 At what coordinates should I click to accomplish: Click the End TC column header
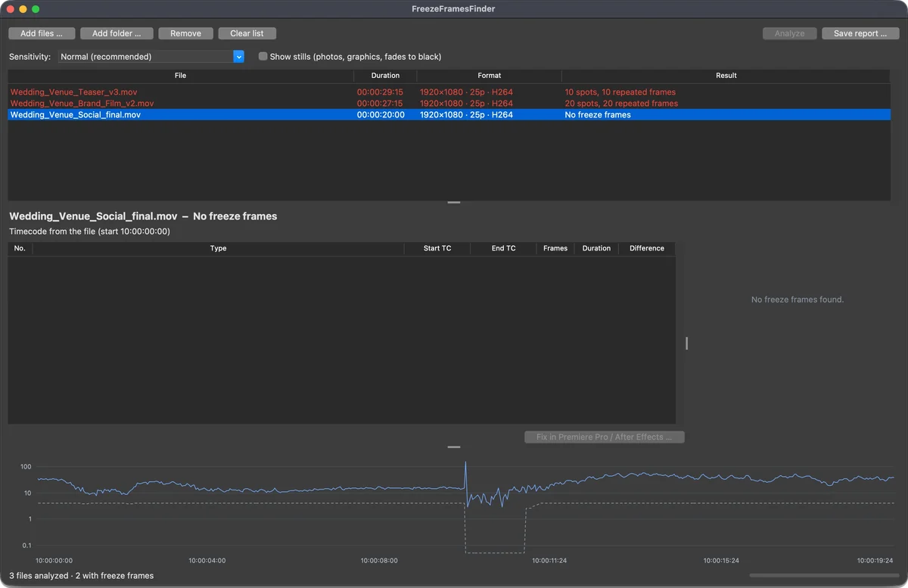503,248
